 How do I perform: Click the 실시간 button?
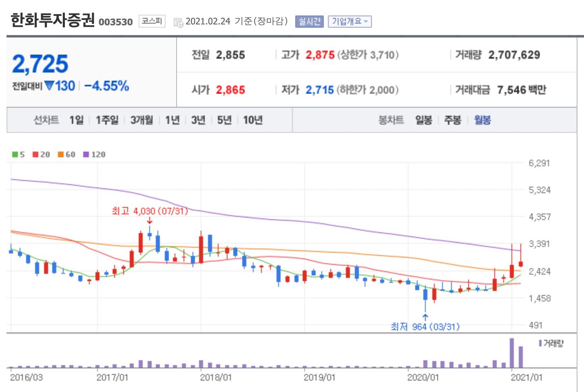coord(309,22)
